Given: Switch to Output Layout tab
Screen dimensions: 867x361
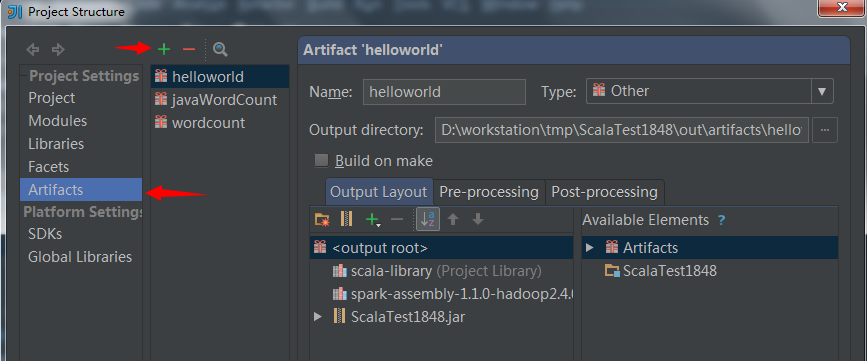Looking at the screenshot, I should (379, 192).
